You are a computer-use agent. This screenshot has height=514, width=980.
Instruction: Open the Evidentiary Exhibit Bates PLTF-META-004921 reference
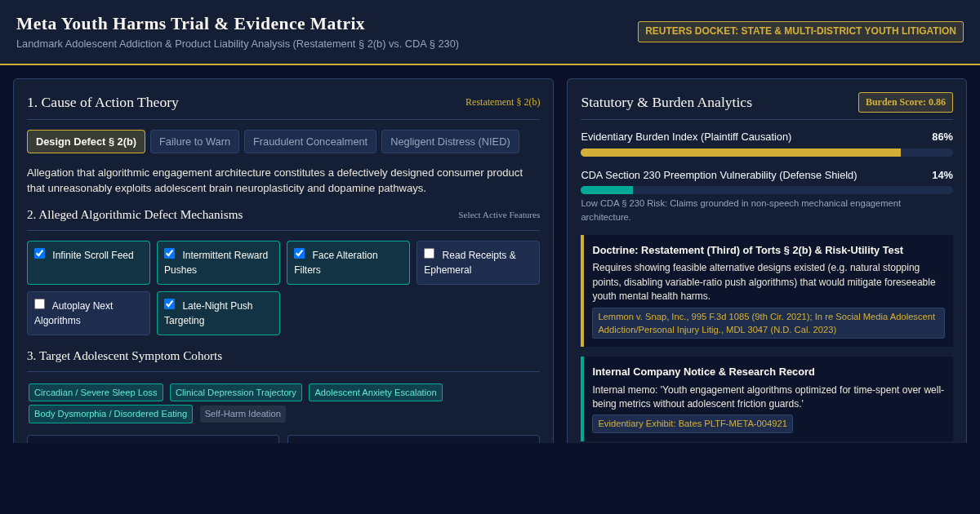click(692, 423)
